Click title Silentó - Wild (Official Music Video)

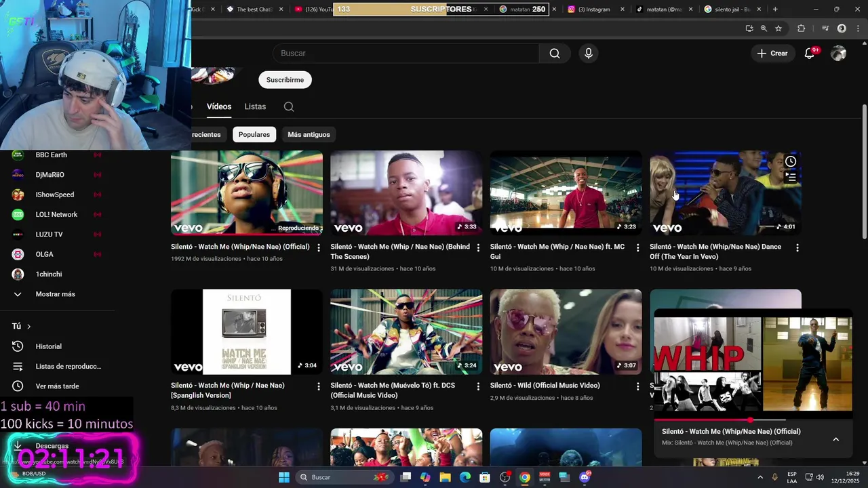[x=545, y=385]
